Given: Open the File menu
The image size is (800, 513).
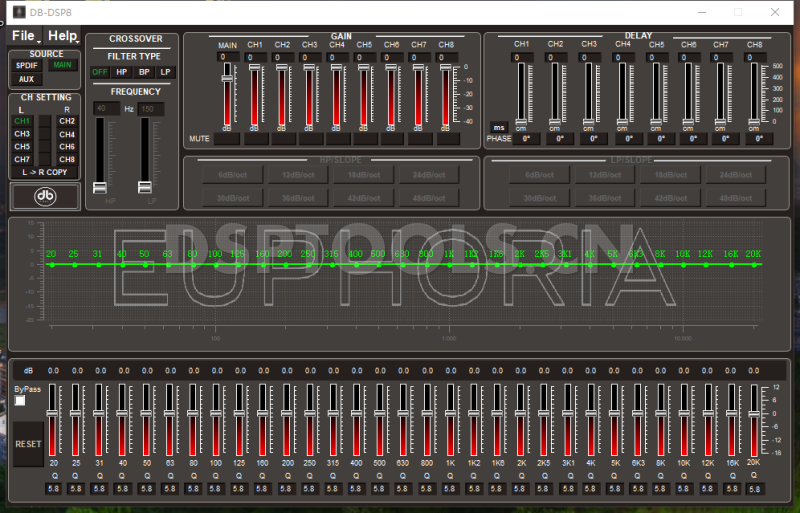Looking at the screenshot, I should (26, 36).
